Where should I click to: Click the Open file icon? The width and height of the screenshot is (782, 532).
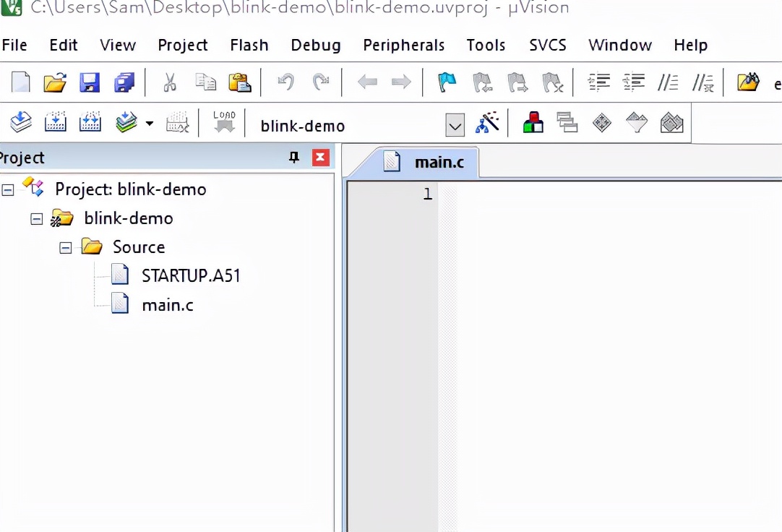pos(55,82)
